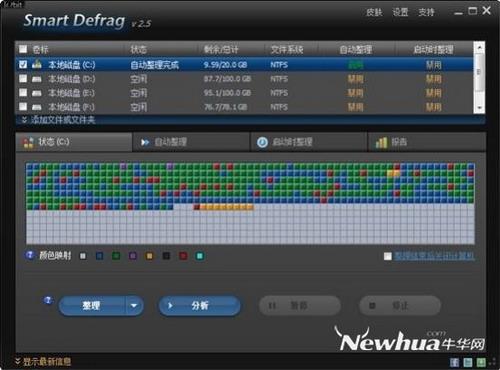Open the 设置 (Settings) menu
This screenshot has height=370, width=500.
pos(400,12)
